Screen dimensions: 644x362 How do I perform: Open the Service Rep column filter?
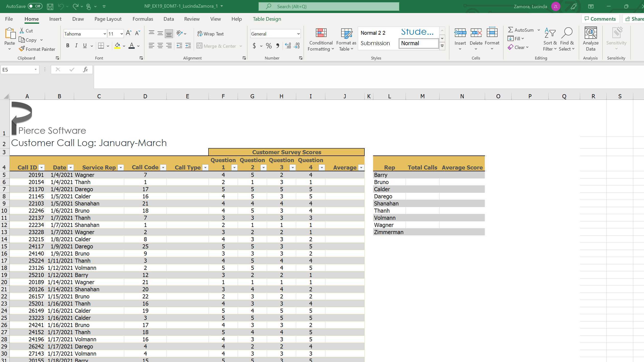[x=120, y=167]
